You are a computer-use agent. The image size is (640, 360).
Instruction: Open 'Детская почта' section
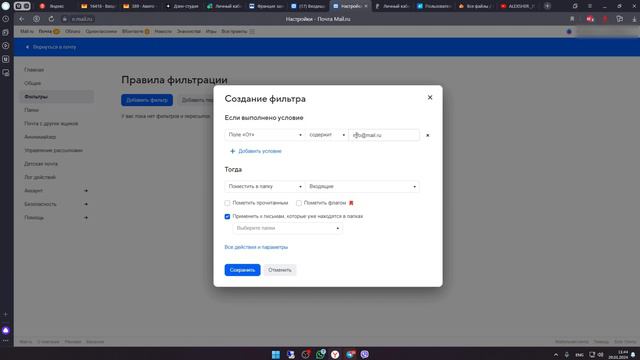[41, 164]
